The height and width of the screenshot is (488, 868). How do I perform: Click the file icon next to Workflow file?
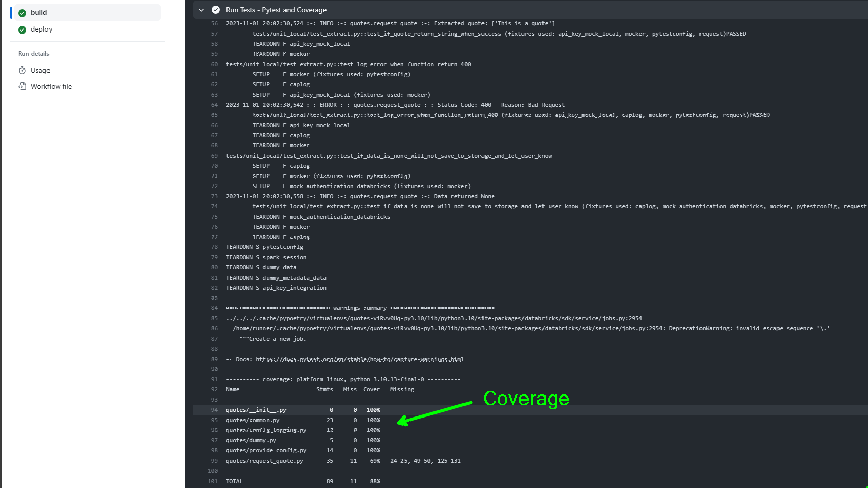click(x=22, y=86)
